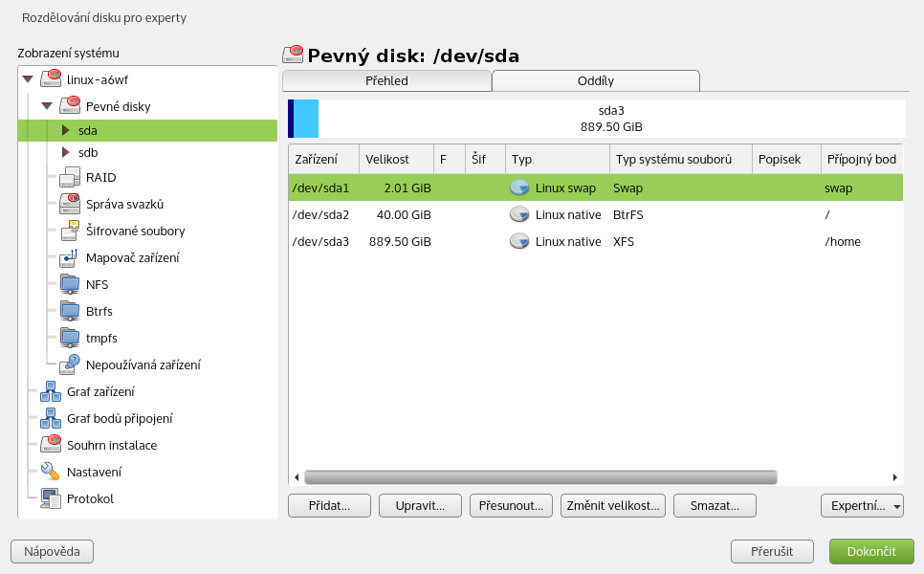Switch to the Přehled tab
This screenshot has width=924, height=574.
pyautogui.click(x=386, y=80)
